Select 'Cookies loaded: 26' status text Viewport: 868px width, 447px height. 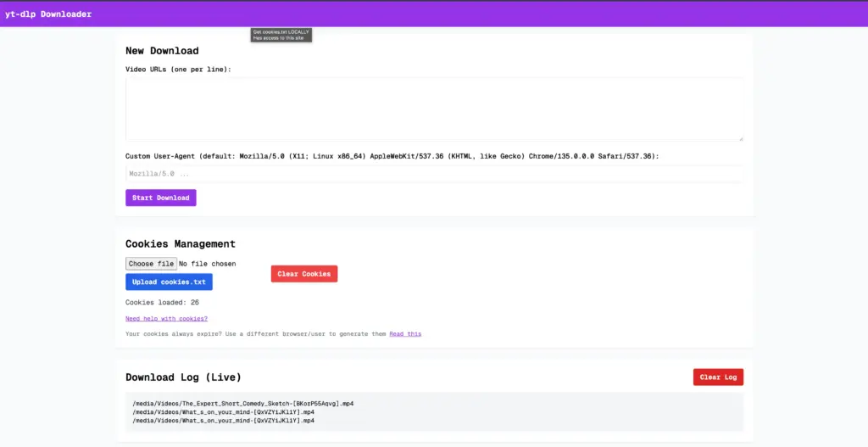click(x=162, y=303)
